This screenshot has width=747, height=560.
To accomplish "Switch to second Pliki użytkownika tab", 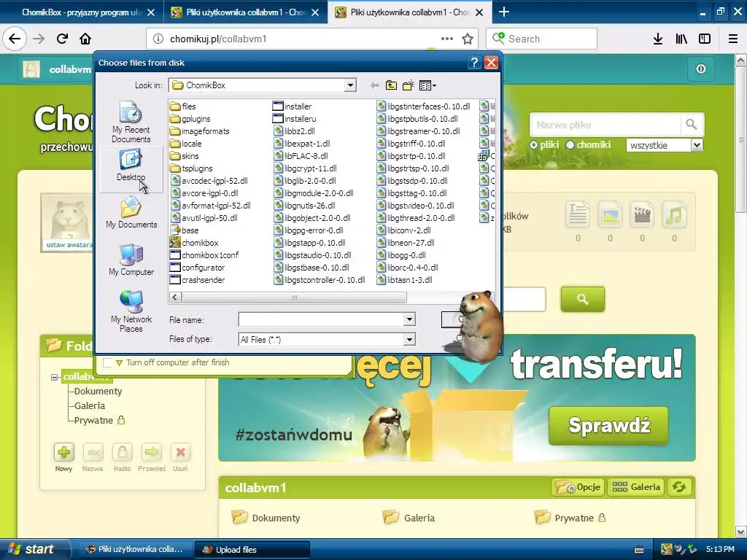I will [x=245, y=12].
